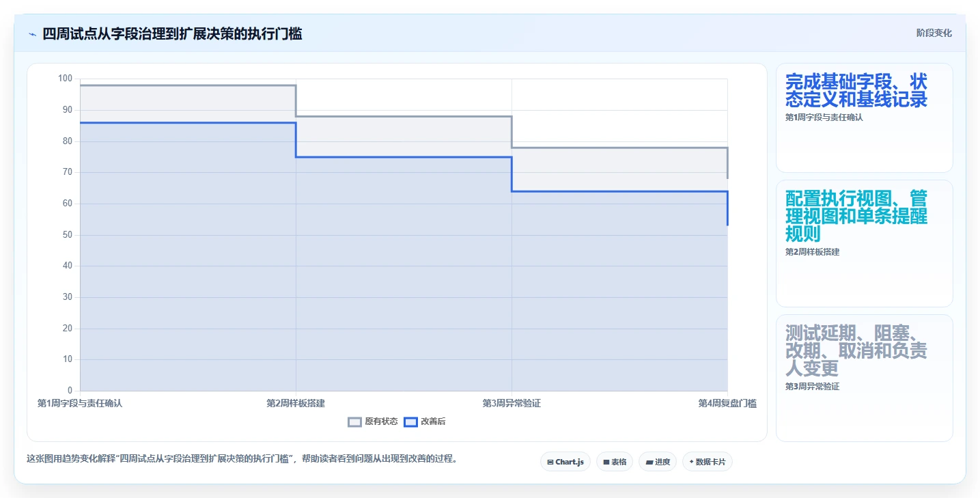Toggle the 改善后 legend swatch
The height and width of the screenshot is (498, 980).
pos(410,422)
